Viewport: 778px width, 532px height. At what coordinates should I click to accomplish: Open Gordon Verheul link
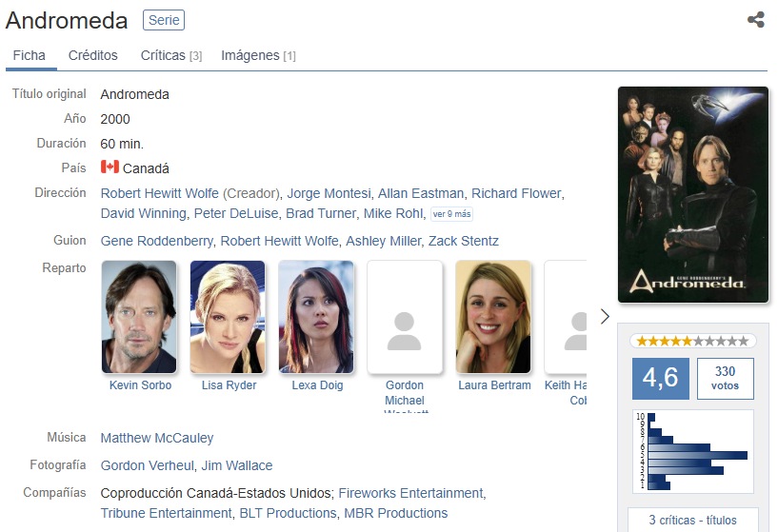[148, 465]
